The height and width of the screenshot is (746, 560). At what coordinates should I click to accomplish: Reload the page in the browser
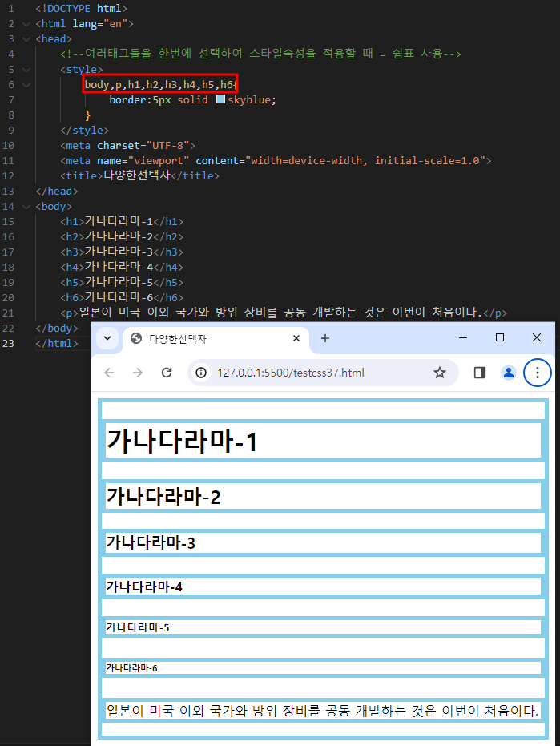click(x=167, y=373)
